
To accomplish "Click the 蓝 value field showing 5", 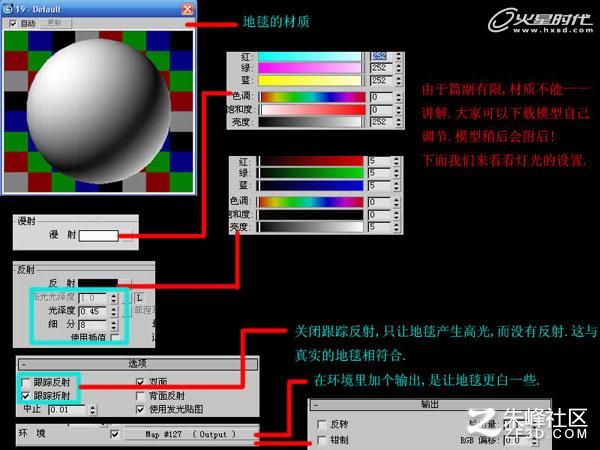I will point(379,186).
